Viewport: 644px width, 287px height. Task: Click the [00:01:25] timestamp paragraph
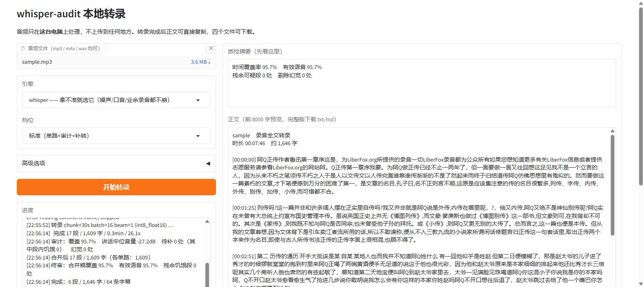point(418,224)
